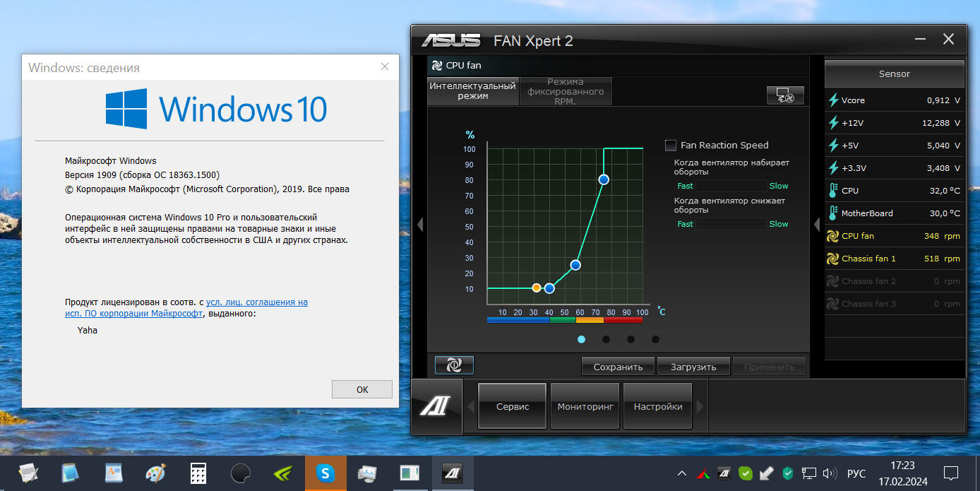Click the MotherBoard 30,0 °C value
Screen dimensions: 980x491
click(x=945, y=213)
